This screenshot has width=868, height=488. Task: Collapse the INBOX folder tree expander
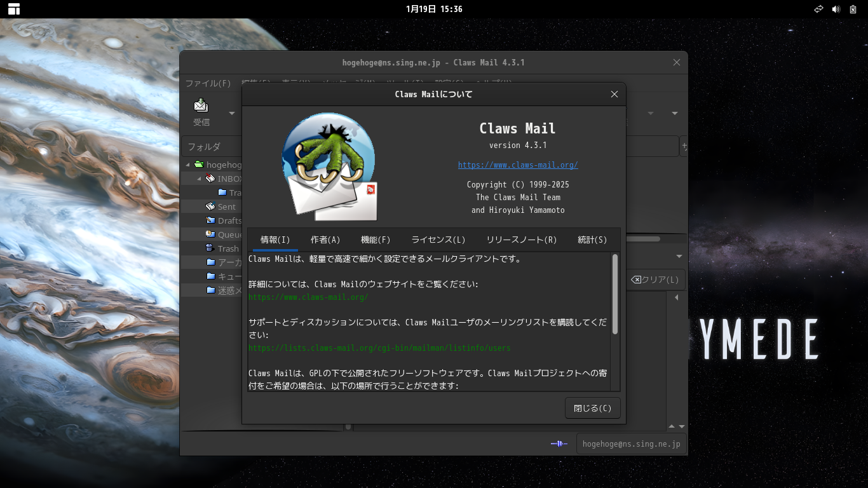pyautogui.click(x=199, y=179)
